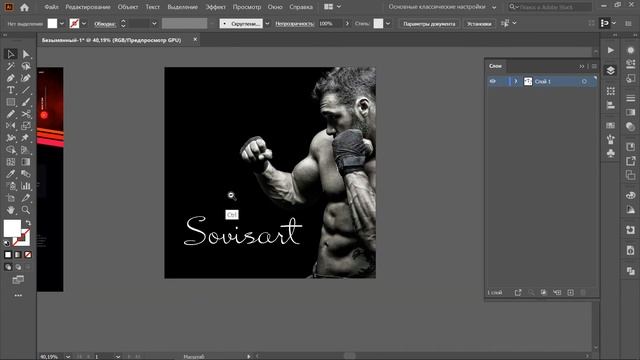Select the Pencil/Shaper tool
The image size is (640, 360).
tap(11, 114)
